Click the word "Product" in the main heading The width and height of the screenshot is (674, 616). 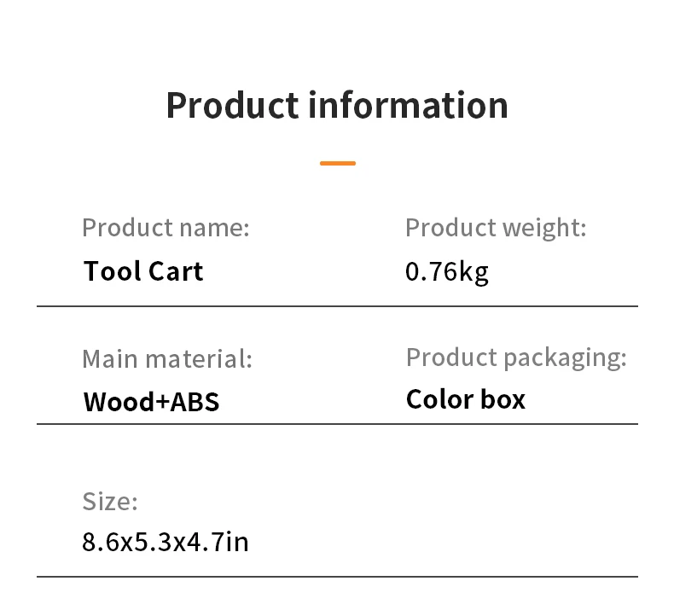click(x=231, y=106)
